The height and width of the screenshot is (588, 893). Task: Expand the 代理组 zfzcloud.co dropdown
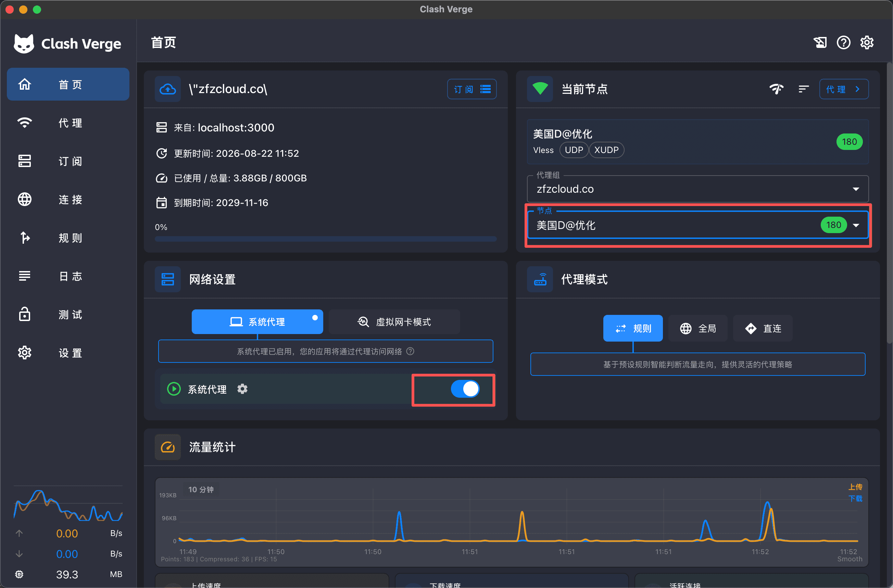click(x=697, y=189)
